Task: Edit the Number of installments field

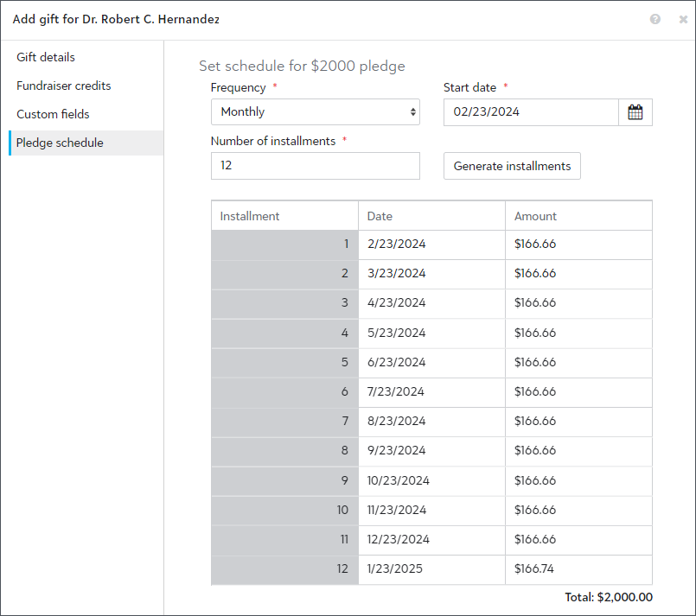Action: click(x=315, y=166)
